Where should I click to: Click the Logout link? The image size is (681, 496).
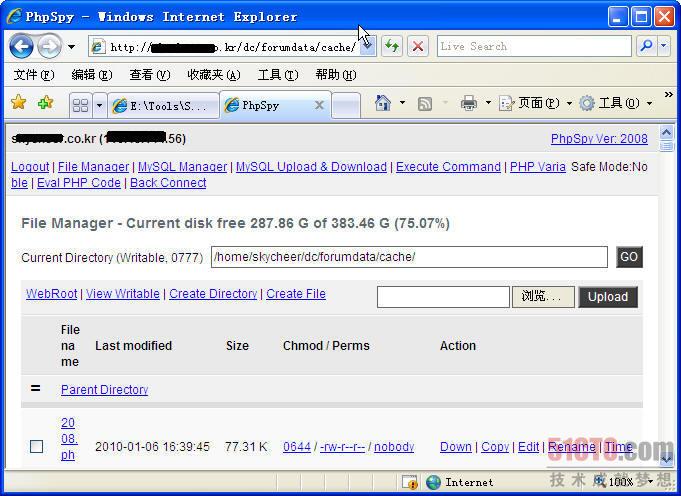tap(30, 167)
